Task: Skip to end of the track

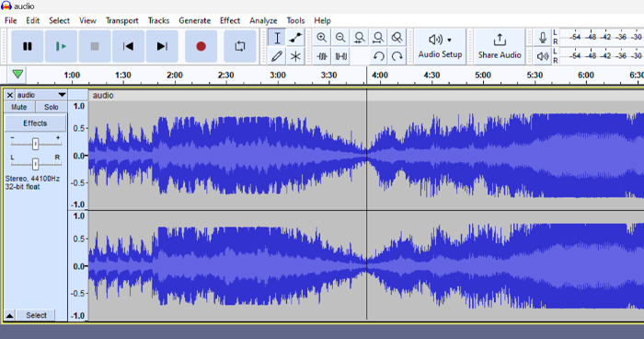Action: pos(162,46)
